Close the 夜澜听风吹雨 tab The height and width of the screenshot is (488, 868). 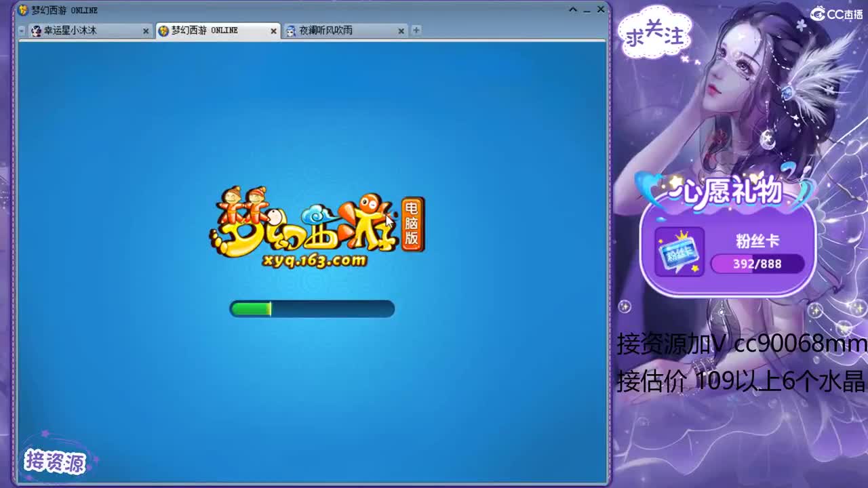click(x=401, y=30)
